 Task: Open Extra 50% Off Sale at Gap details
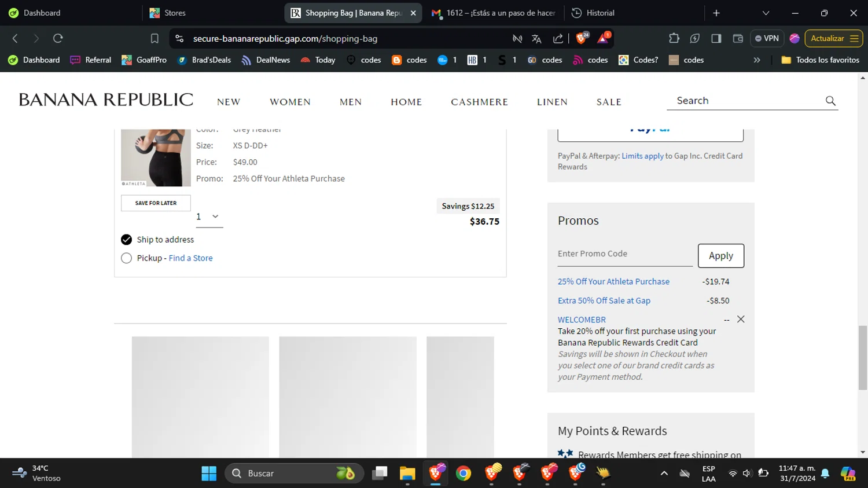click(604, 300)
